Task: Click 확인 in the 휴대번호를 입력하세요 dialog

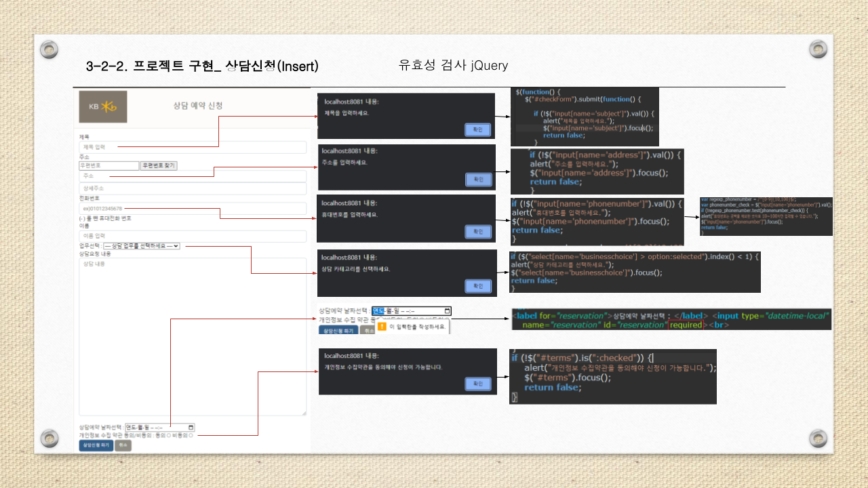Action: pyautogui.click(x=478, y=230)
